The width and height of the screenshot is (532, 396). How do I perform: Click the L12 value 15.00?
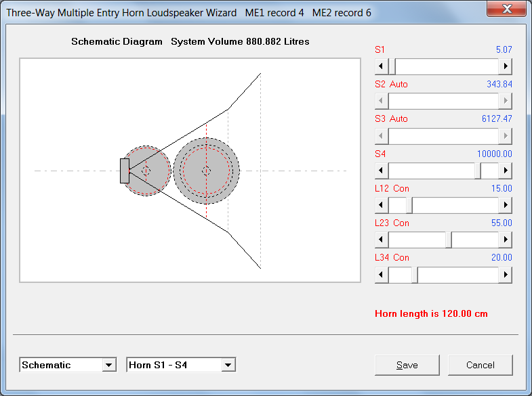pos(502,188)
